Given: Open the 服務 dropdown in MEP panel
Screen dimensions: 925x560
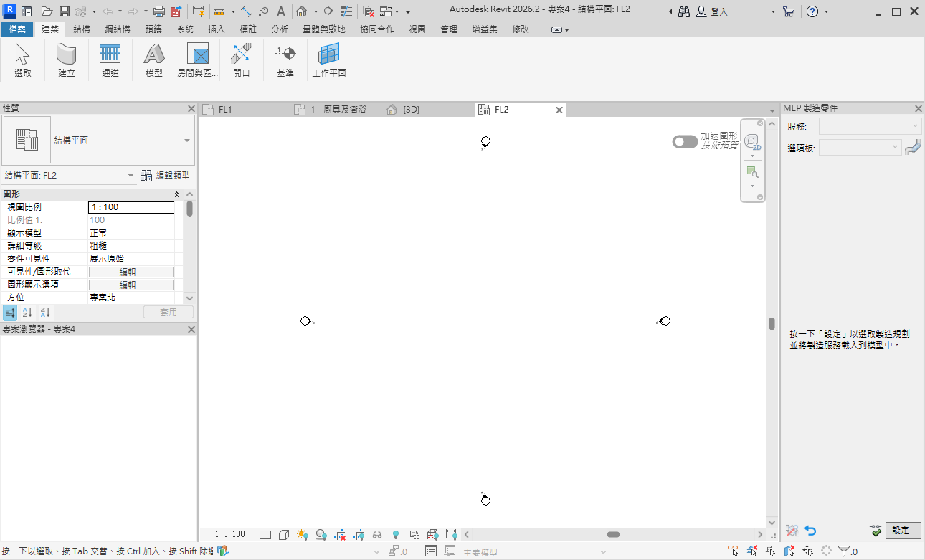Looking at the screenshot, I should click(x=870, y=126).
